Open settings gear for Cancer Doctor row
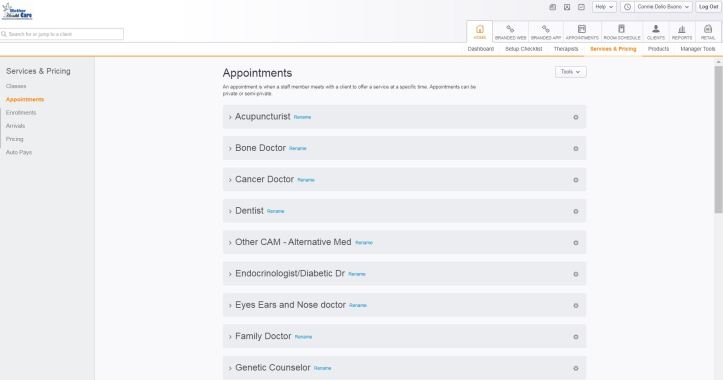This screenshot has width=723, height=380. pyautogui.click(x=575, y=180)
